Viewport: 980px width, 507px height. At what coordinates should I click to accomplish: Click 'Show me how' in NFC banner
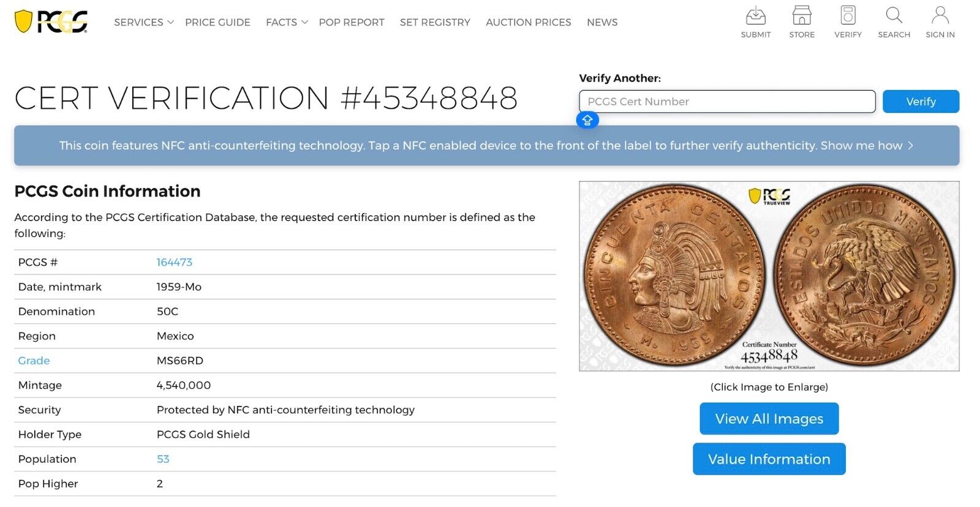click(x=867, y=146)
